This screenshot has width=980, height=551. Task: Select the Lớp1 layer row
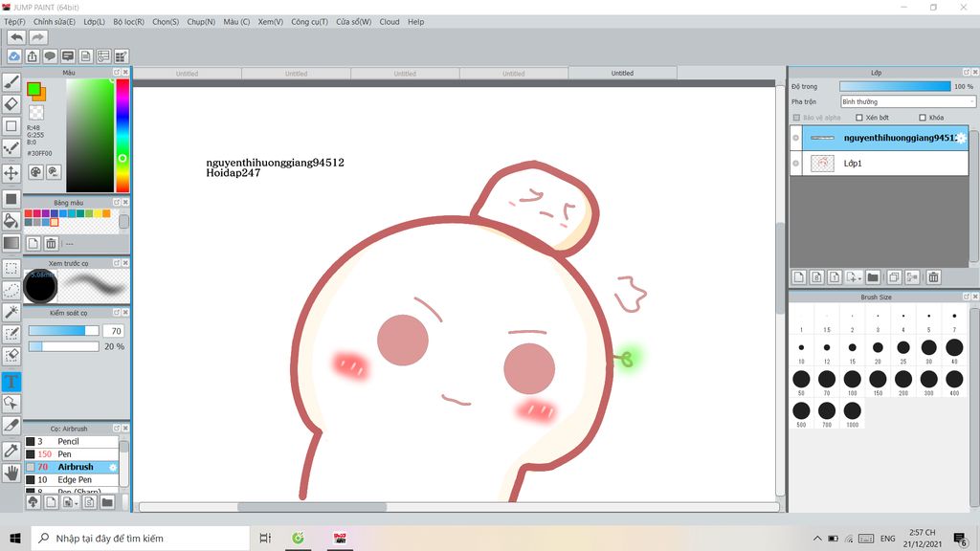click(x=879, y=164)
